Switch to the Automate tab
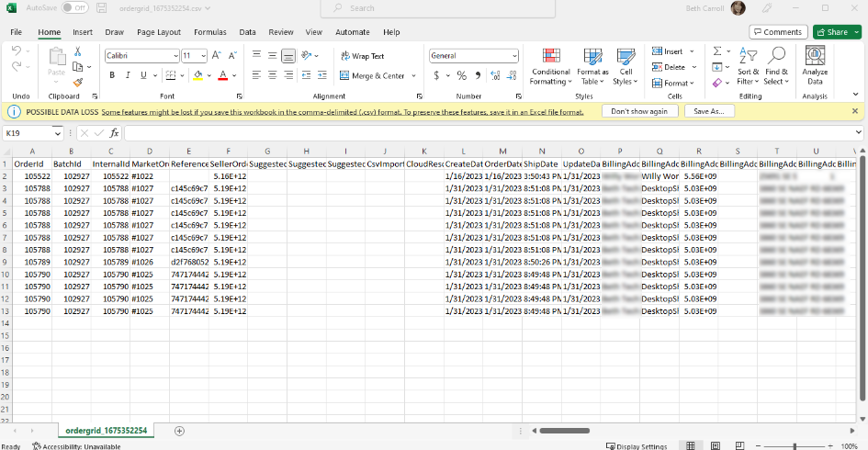The width and height of the screenshot is (868, 450). pos(353,32)
